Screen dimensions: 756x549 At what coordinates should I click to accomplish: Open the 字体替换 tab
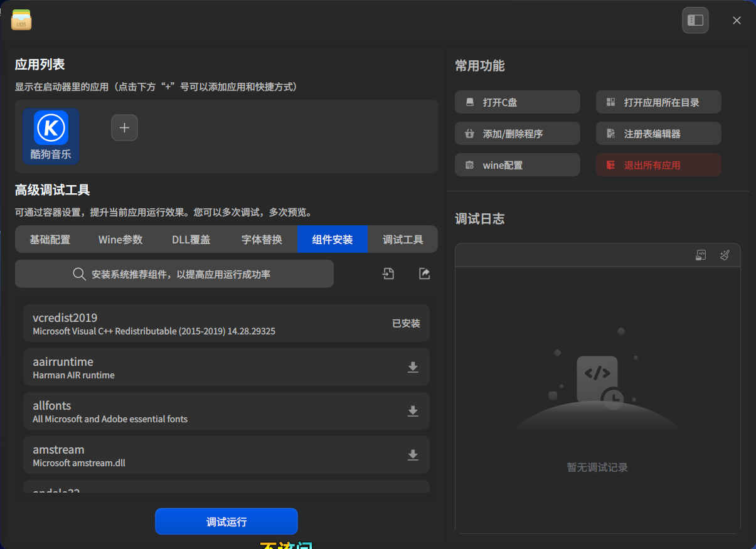point(262,239)
